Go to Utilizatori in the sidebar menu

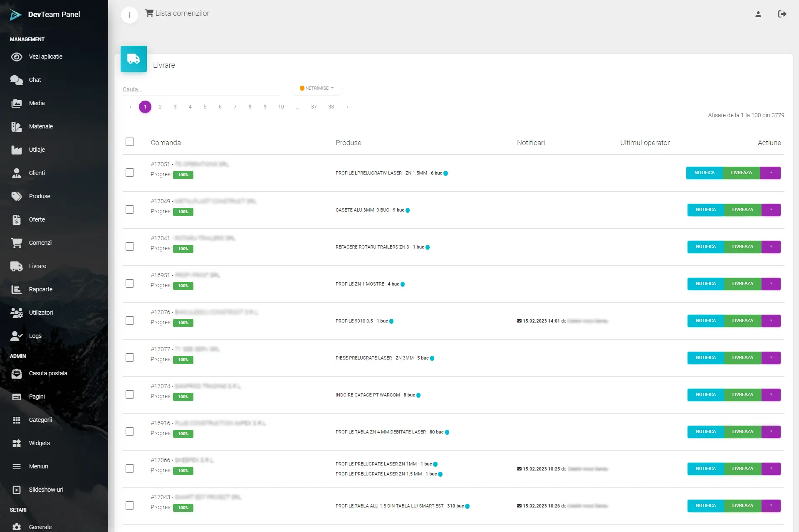tap(41, 313)
